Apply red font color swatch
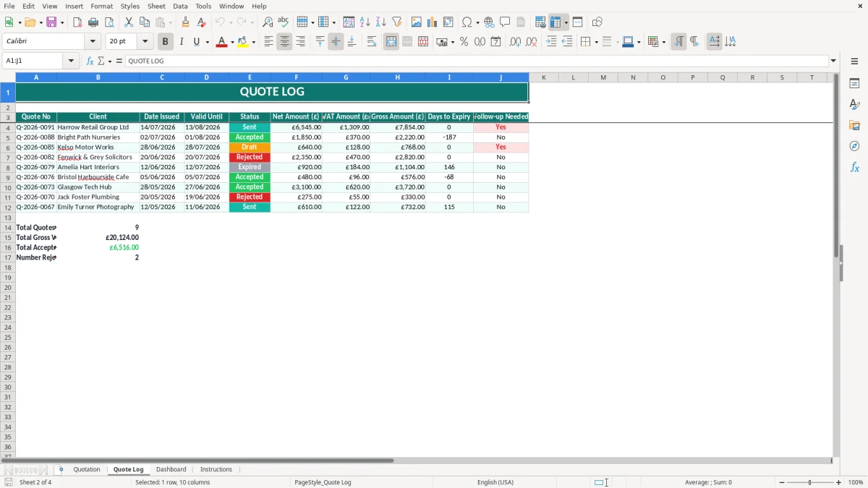This screenshot has height=488, width=868. [x=221, y=42]
